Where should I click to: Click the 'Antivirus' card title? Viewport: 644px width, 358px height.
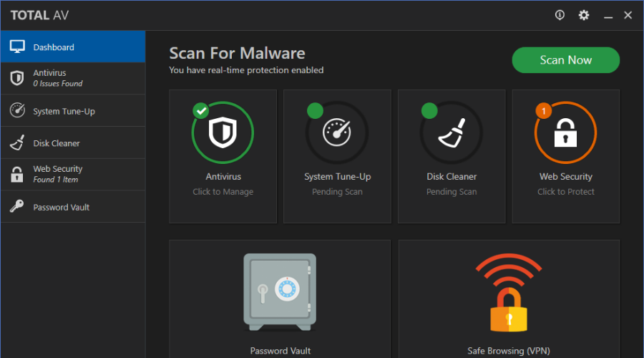tap(223, 176)
